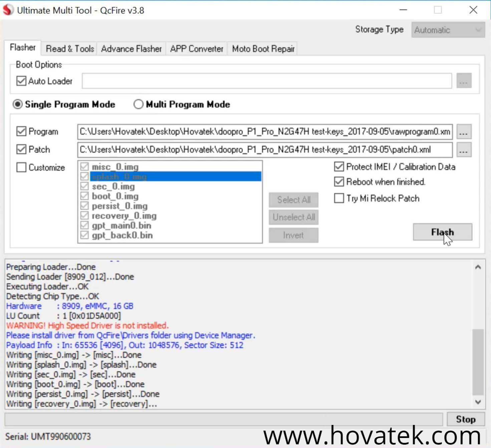The image size is (491, 448).
Task: Click the browse button for Auto Loader path
Action: (464, 81)
